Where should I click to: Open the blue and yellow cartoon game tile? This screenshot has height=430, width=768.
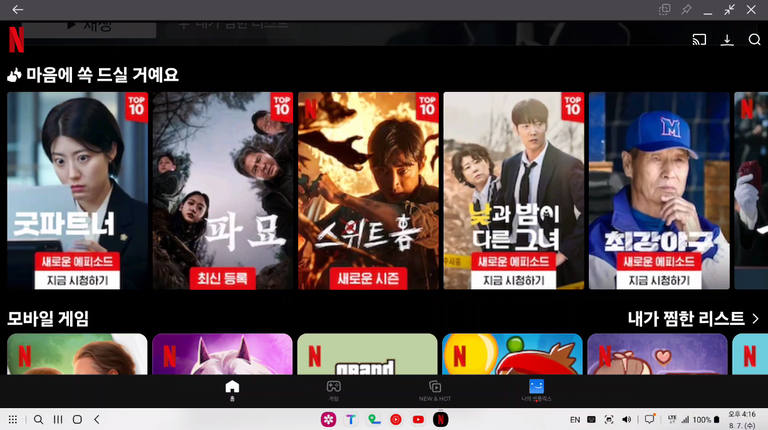pos(512,354)
